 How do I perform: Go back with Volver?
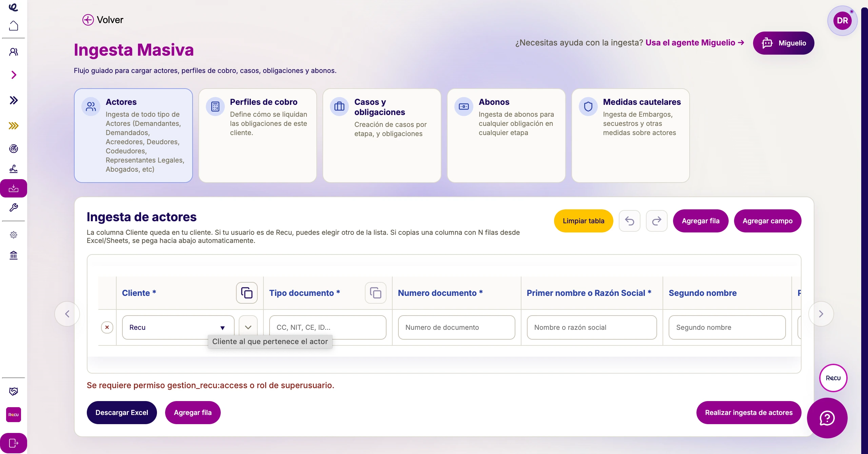103,20
